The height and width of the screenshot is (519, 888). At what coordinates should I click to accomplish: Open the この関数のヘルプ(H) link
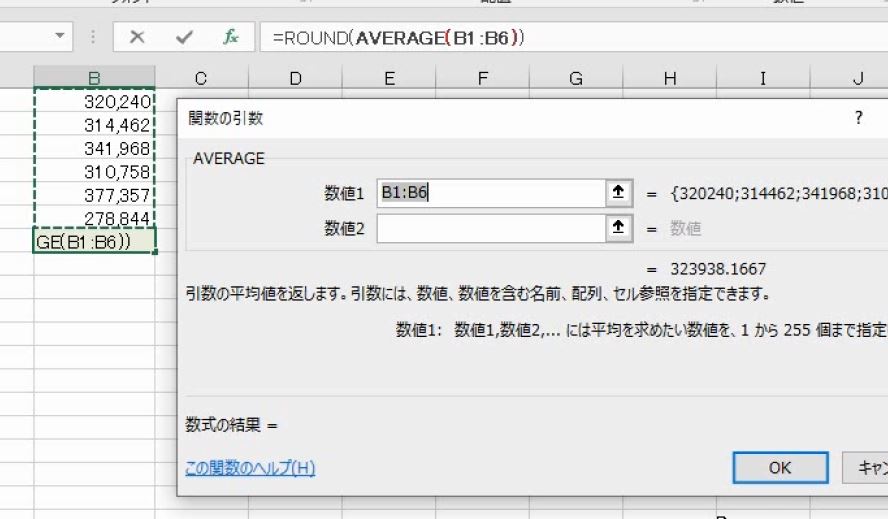[x=250, y=468]
